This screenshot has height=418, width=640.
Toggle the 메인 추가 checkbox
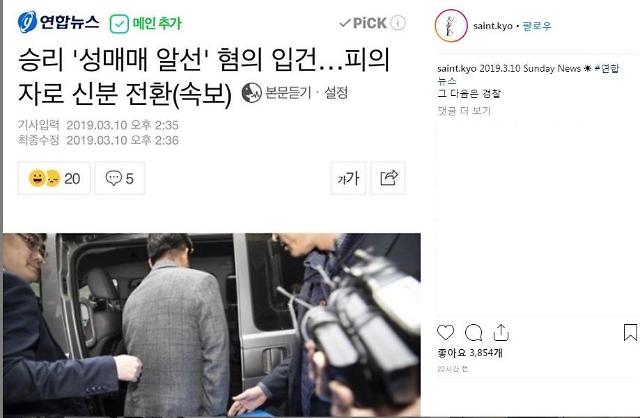pyautogui.click(x=119, y=24)
